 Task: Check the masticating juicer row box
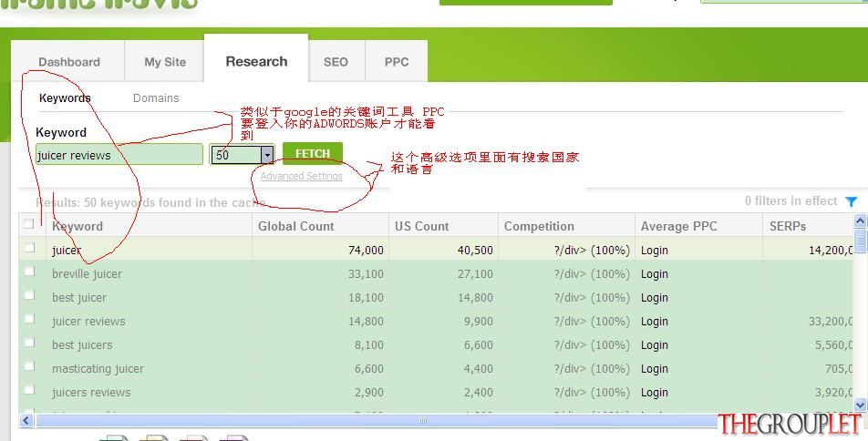pyautogui.click(x=29, y=366)
